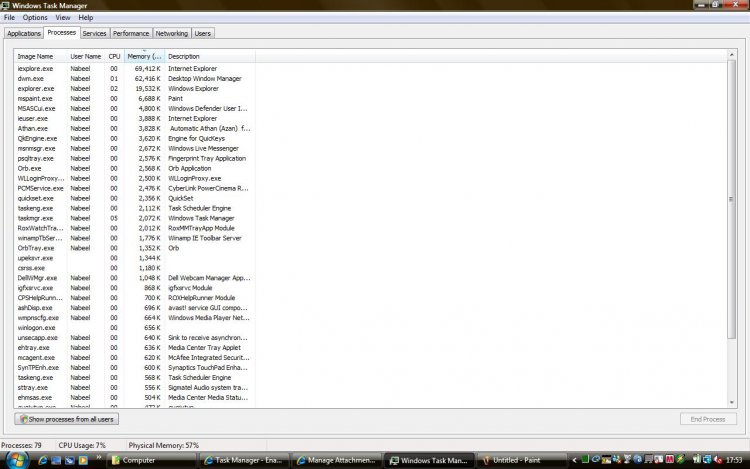This screenshot has height=469, width=750.
Task: Select the OrbTray.exe process
Action: click(134, 248)
